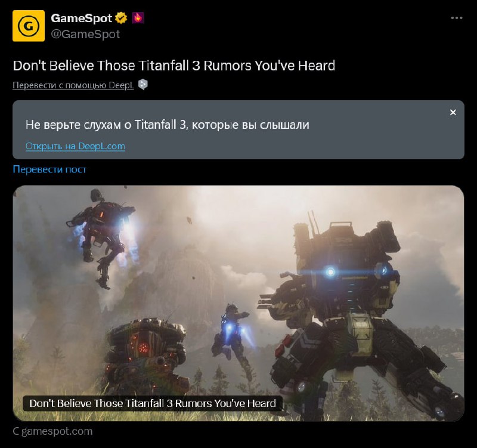Open the GameSpot profile avatar
This screenshot has height=448, width=477.
click(x=29, y=26)
